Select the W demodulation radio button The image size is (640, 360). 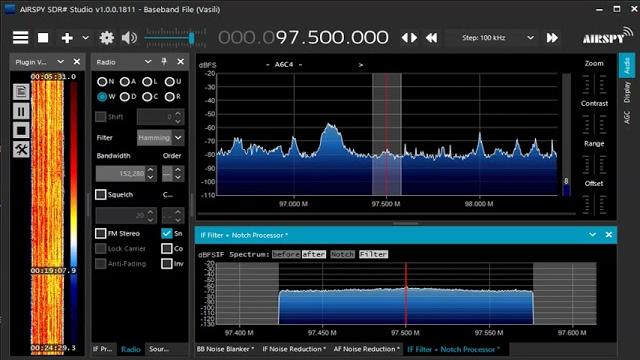click(x=102, y=97)
